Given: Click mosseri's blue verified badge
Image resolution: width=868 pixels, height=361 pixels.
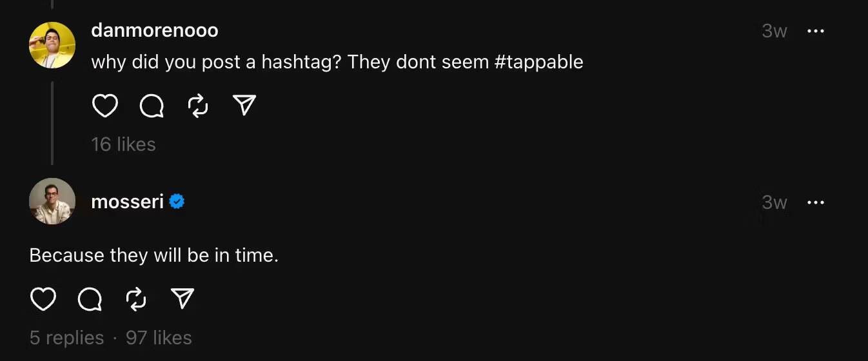Looking at the screenshot, I should [177, 202].
